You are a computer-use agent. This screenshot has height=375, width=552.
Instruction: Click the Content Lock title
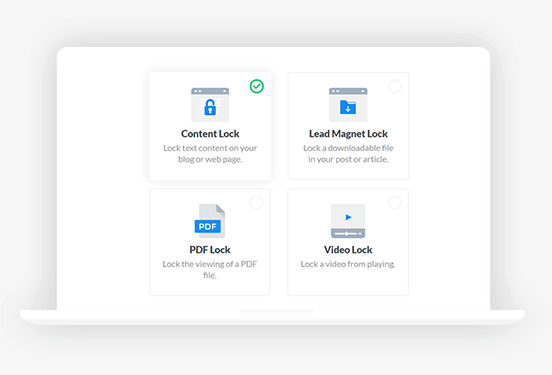(x=210, y=134)
